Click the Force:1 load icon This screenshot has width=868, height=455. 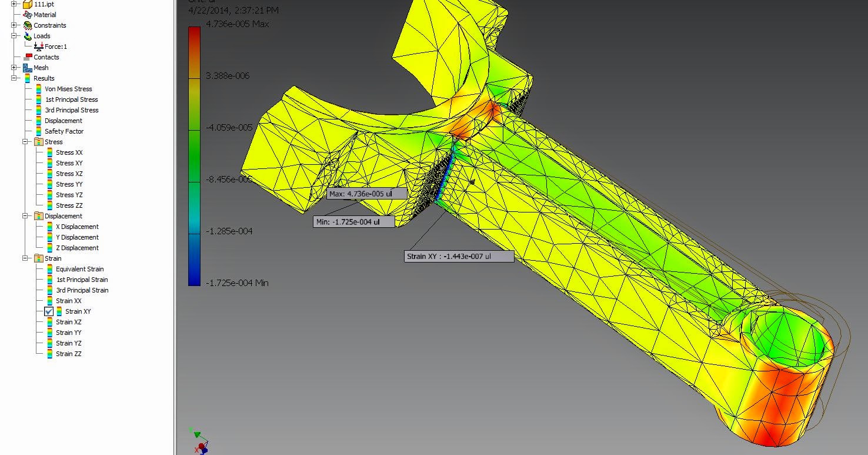(39, 47)
